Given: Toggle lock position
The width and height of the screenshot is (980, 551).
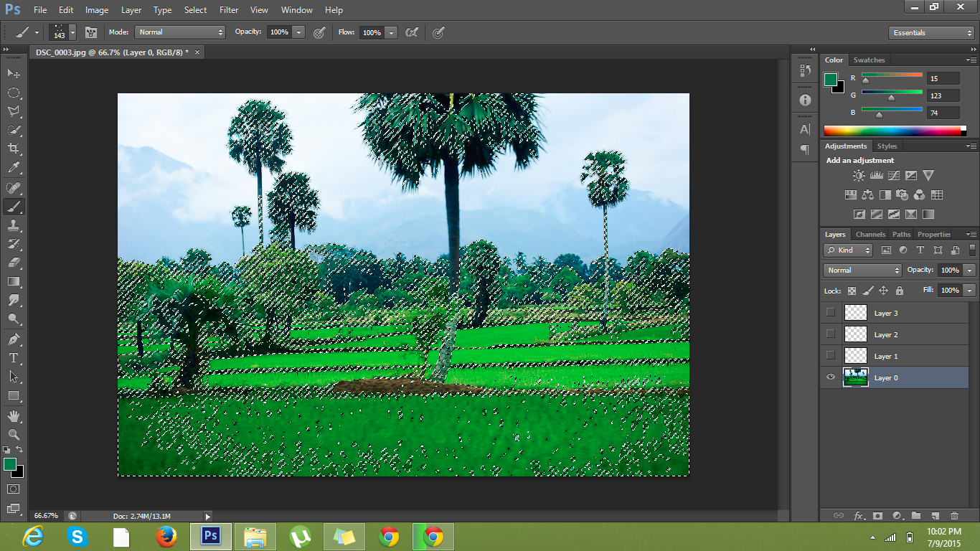Looking at the screenshot, I should pyautogui.click(x=883, y=291).
